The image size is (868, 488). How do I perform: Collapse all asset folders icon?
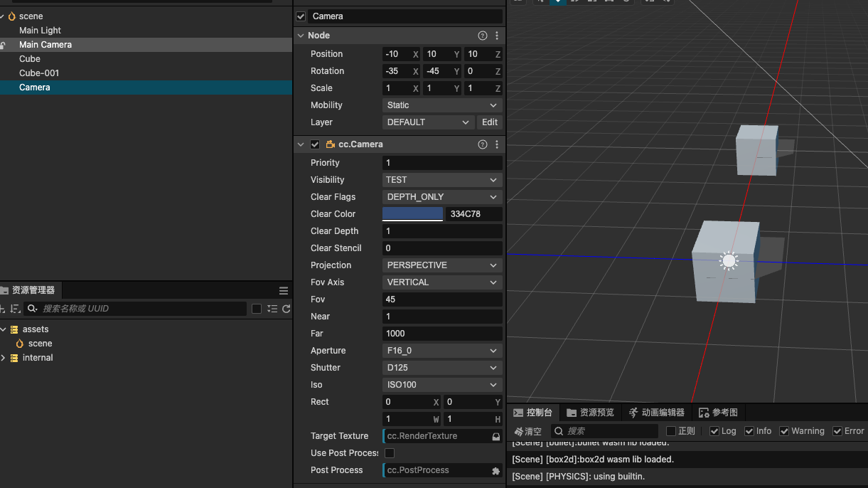click(272, 309)
